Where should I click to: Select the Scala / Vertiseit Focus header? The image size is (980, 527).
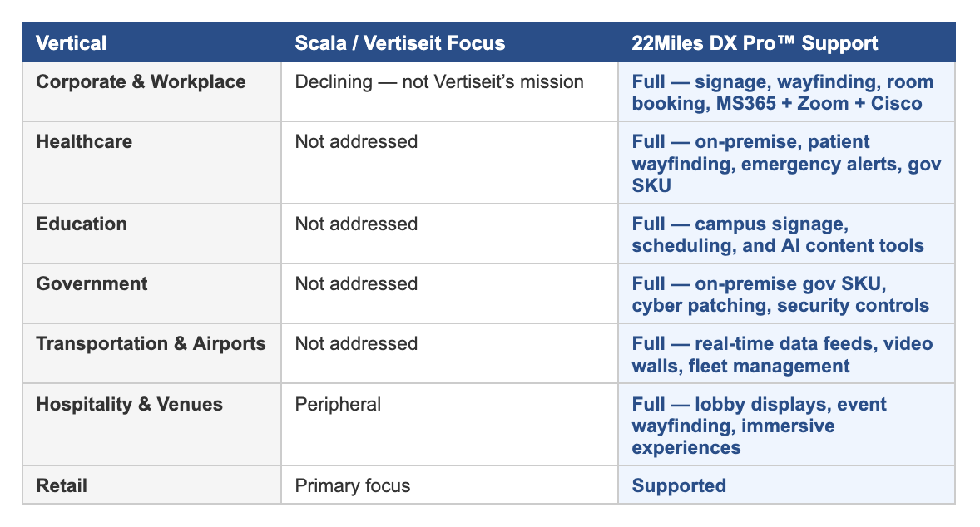point(400,43)
